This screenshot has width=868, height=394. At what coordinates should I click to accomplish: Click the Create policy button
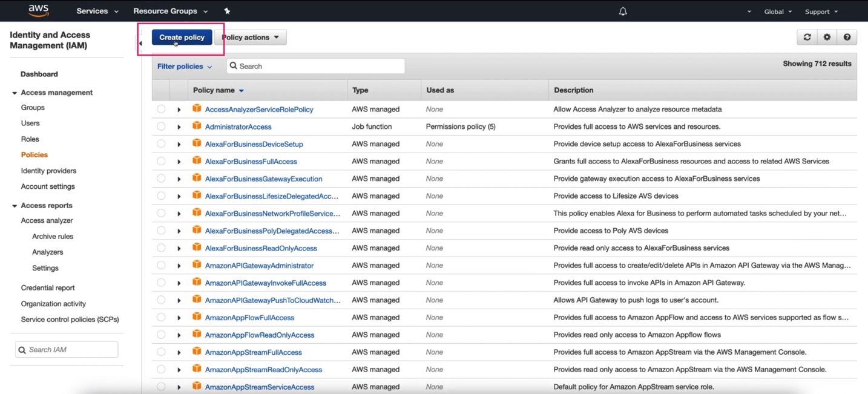pyautogui.click(x=182, y=38)
